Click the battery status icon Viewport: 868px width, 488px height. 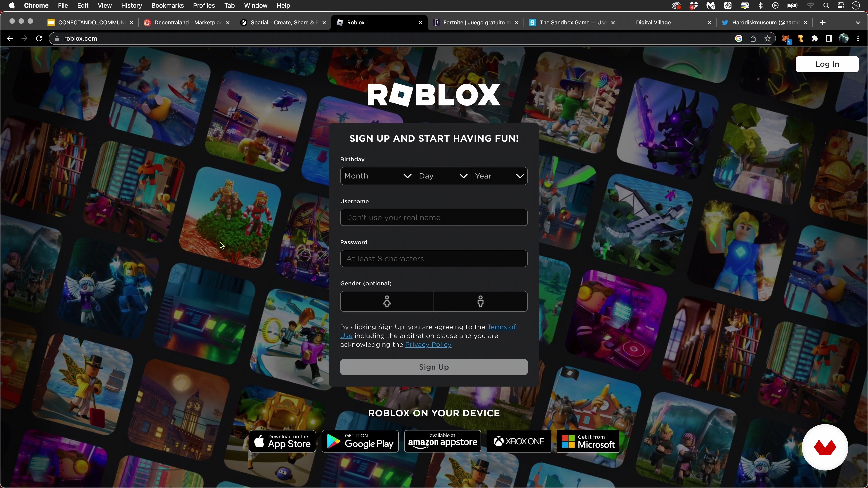click(x=792, y=5)
